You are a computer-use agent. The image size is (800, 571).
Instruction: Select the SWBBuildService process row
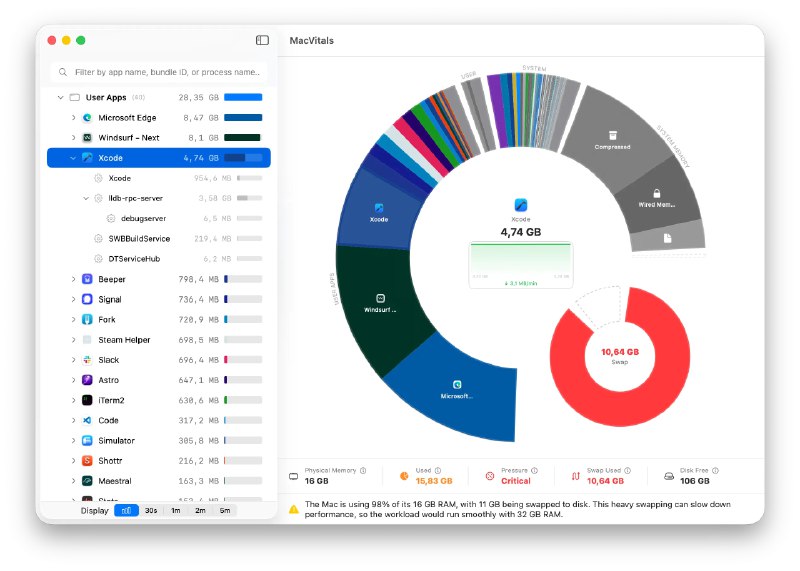tap(159, 238)
